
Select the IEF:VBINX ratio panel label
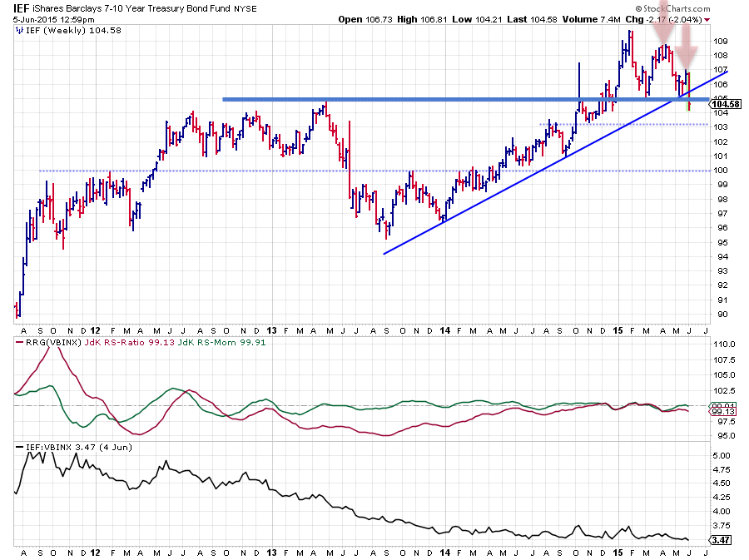coord(48,448)
